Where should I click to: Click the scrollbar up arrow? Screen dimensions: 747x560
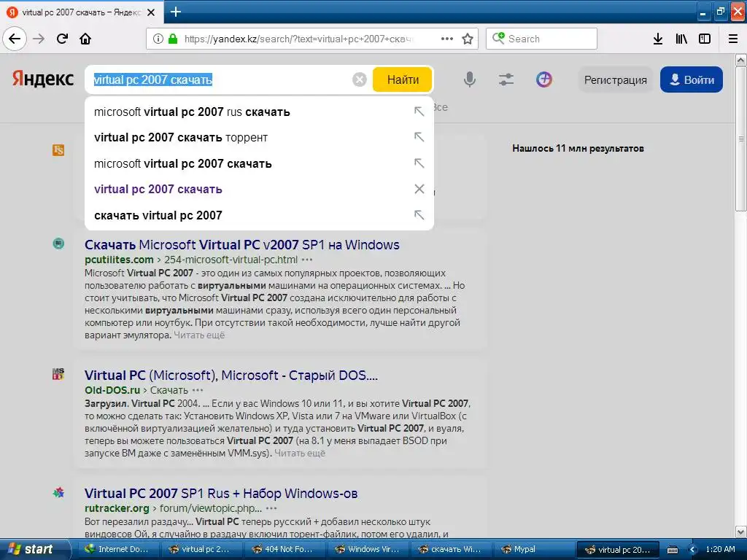pyautogui.click(x=741, y=60)
